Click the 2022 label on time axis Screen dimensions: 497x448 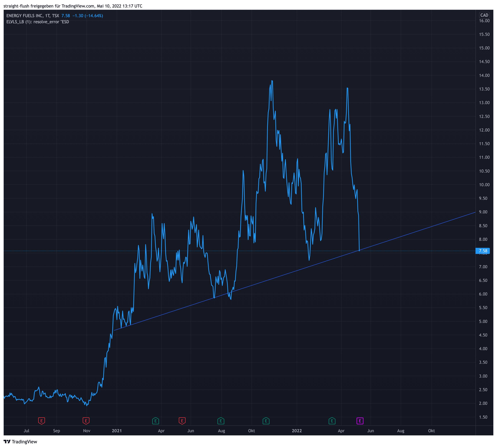297,431
